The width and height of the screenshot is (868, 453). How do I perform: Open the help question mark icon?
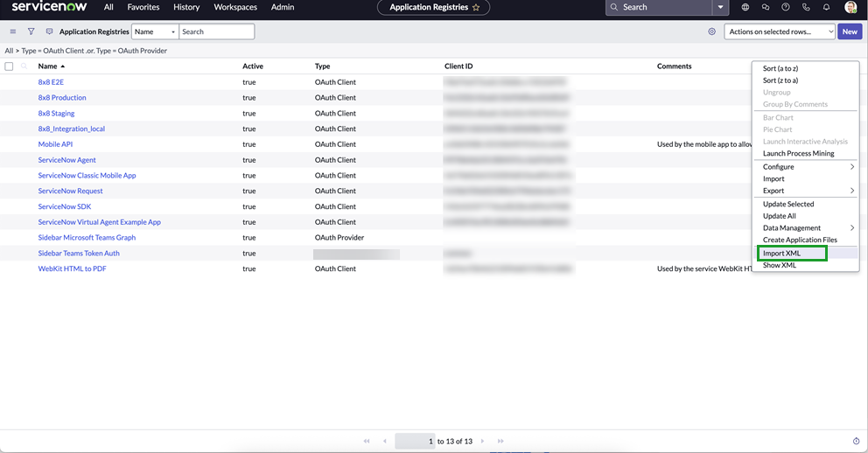(786, 7)
